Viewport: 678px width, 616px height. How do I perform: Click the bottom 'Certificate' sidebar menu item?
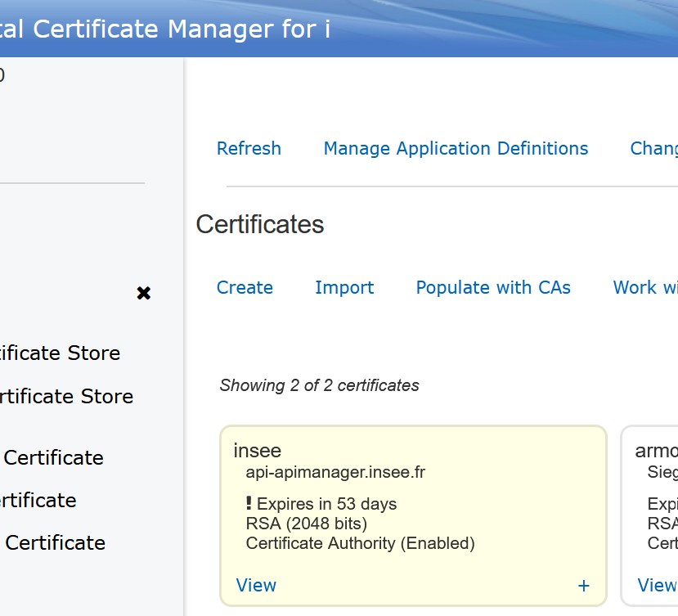(54, 543)
